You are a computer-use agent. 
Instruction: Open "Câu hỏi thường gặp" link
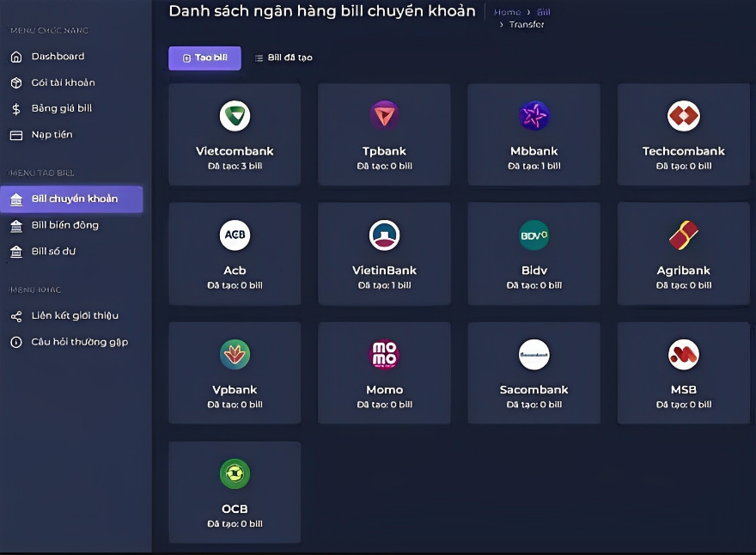coord(79,342)
